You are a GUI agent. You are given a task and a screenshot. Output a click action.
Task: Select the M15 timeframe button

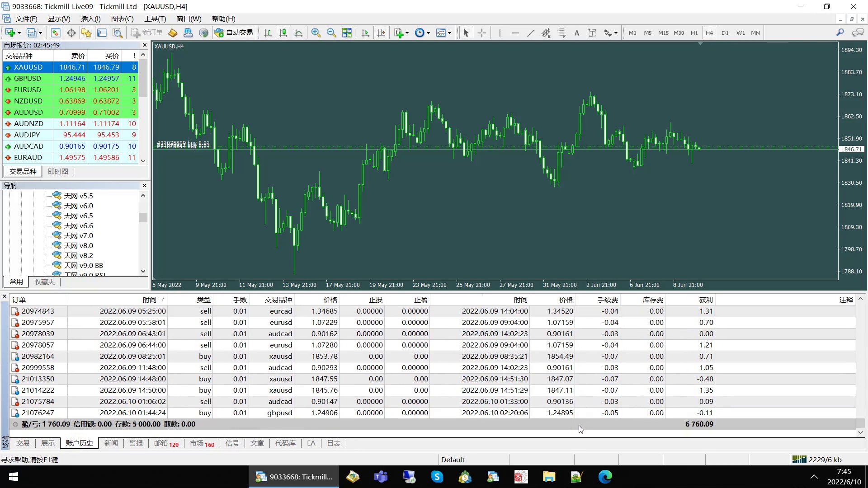coord(663,33)
